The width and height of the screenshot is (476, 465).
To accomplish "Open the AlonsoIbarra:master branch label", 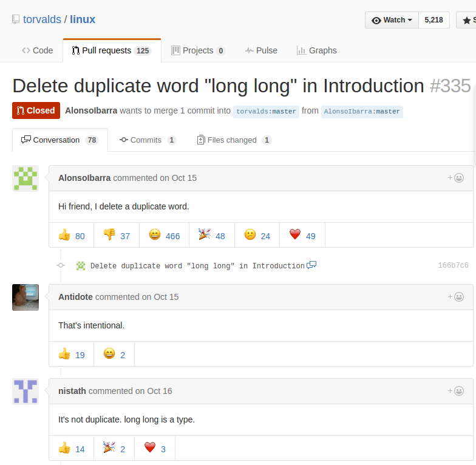I will click(362, 112).
